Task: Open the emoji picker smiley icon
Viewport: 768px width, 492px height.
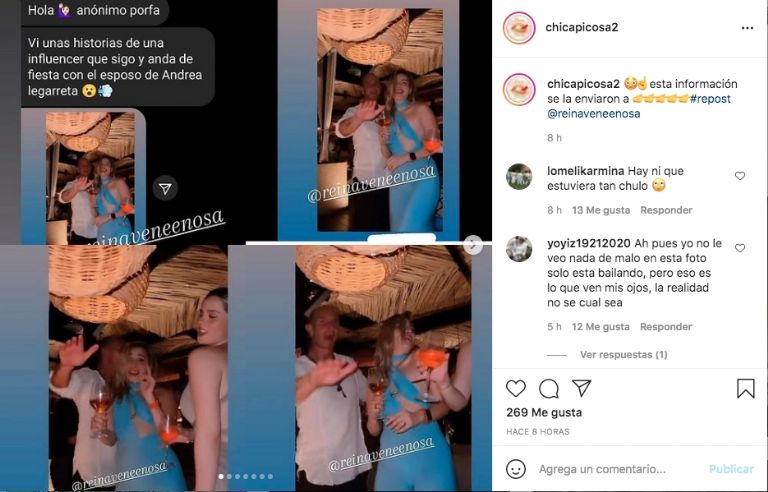Action: pyautogui.click(x=515, y=469)
